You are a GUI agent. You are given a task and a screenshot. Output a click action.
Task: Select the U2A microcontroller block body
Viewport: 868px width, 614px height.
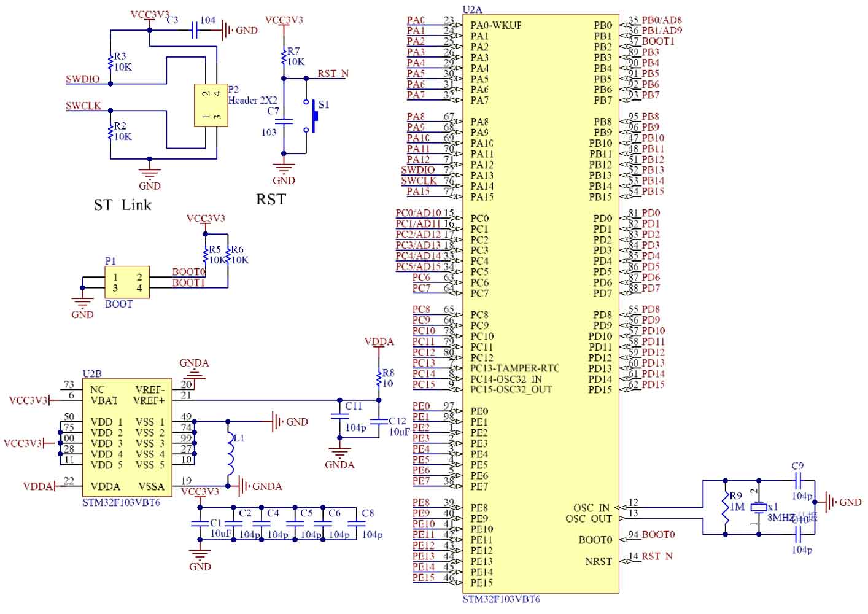540,304
